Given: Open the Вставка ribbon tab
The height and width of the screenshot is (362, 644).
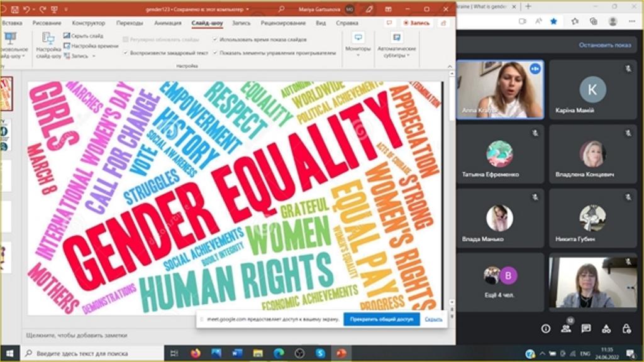Looking at the screenshot, I should (11, 23).
